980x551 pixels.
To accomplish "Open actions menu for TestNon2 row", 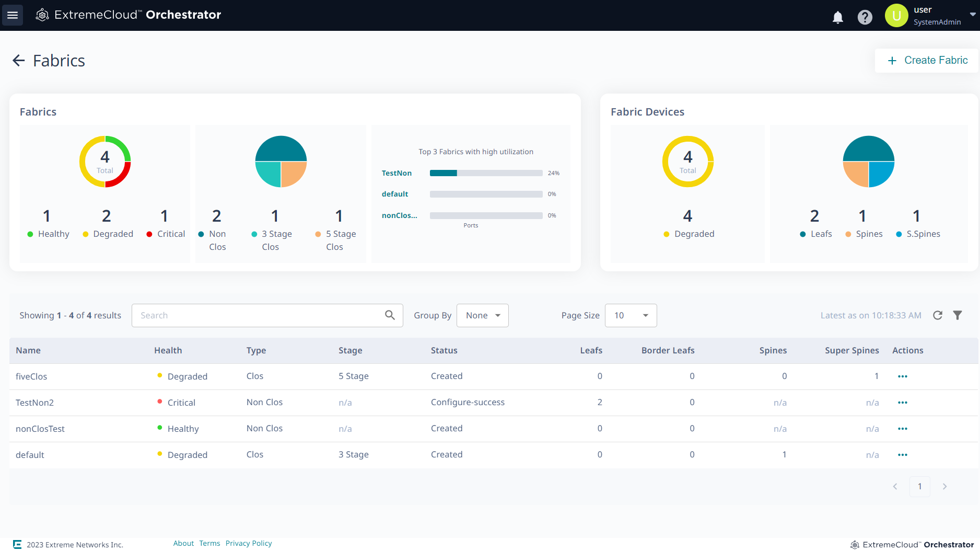I will 902,403.
